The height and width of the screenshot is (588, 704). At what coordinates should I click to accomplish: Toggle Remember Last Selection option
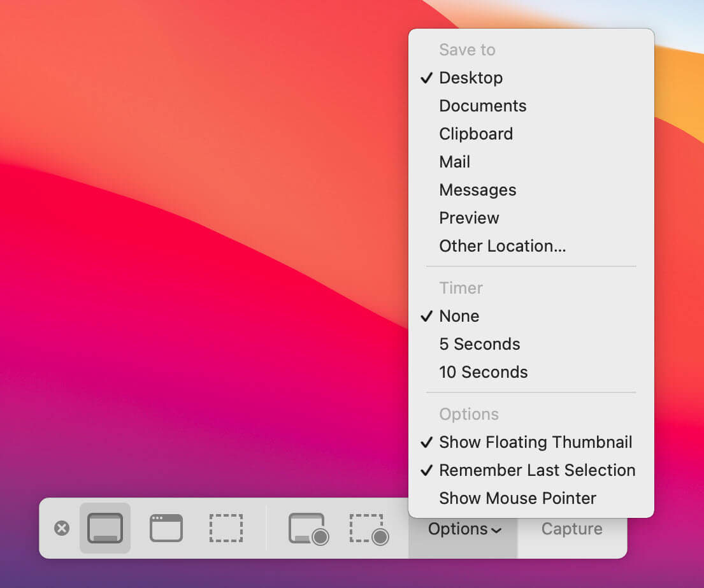click(x=531, y=470)
